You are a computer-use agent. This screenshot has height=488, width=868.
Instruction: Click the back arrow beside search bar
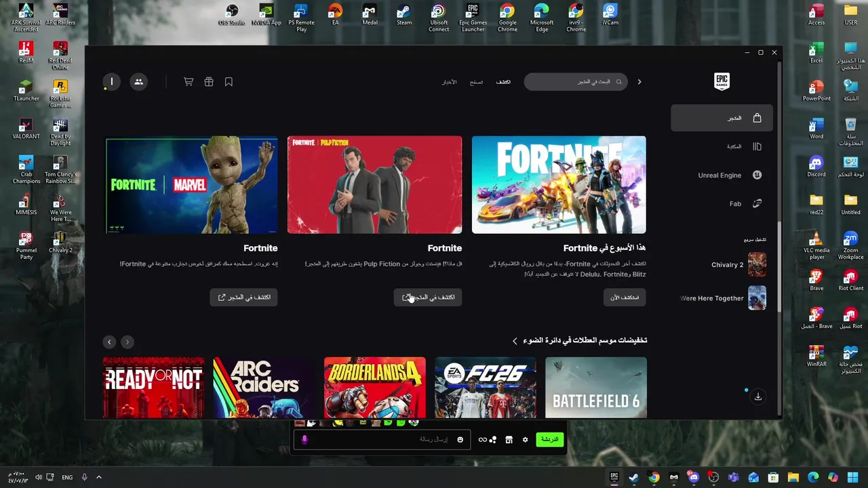[x=639, y=82]
